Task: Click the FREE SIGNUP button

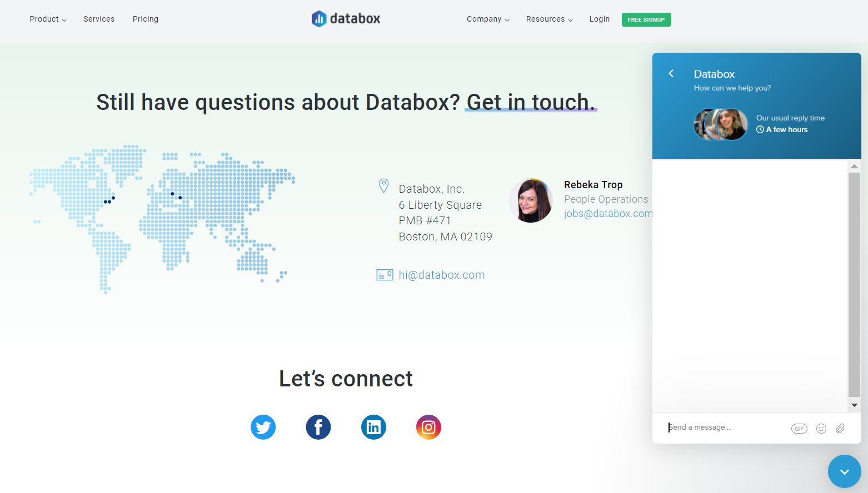Action: [646, 19]
